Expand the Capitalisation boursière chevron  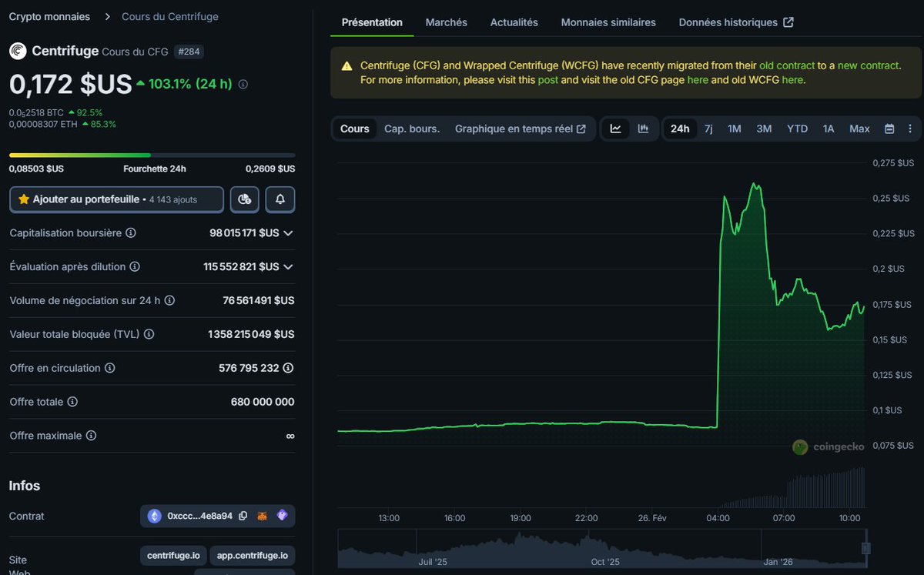288,232
